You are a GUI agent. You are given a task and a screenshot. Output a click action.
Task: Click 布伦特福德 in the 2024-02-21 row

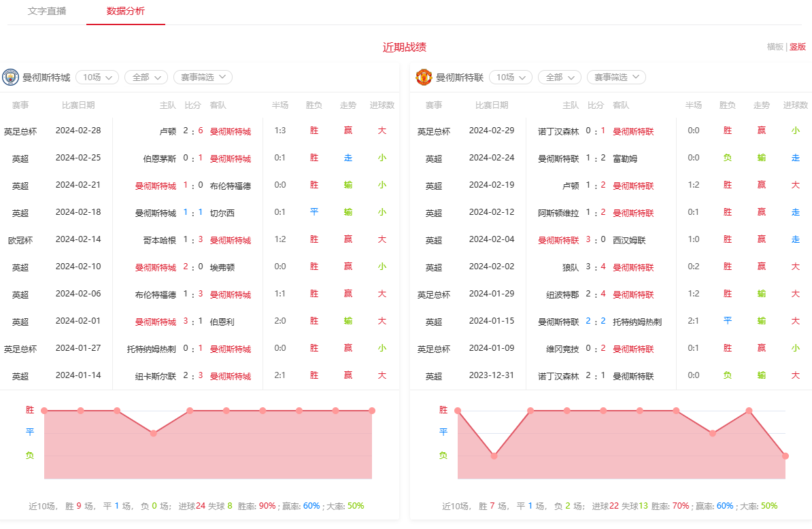tap(231, 186)
